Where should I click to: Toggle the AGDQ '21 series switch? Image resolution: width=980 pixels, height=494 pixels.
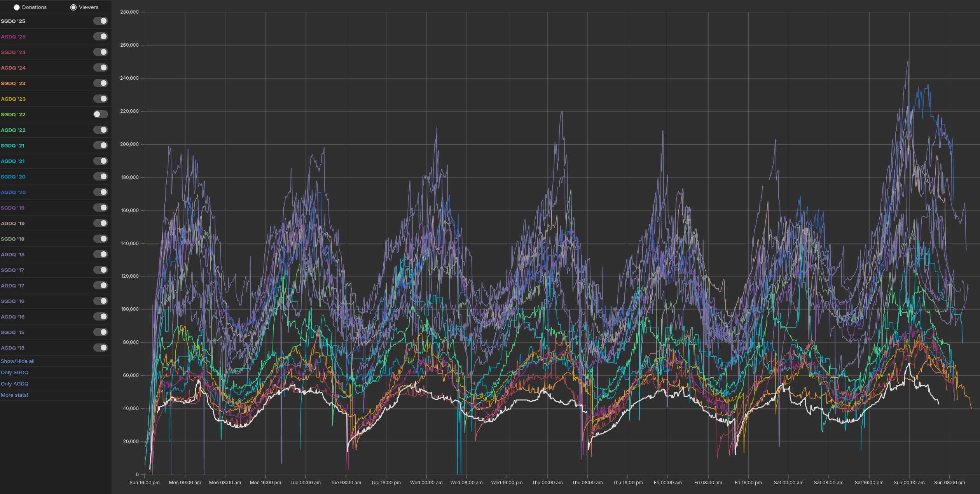click(x=101, y=161)
